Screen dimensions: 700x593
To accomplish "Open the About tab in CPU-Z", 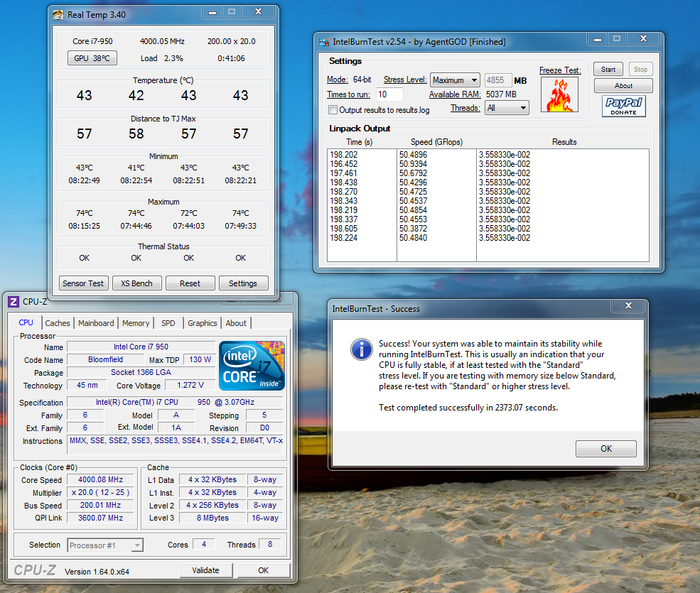I will [236, 323].
